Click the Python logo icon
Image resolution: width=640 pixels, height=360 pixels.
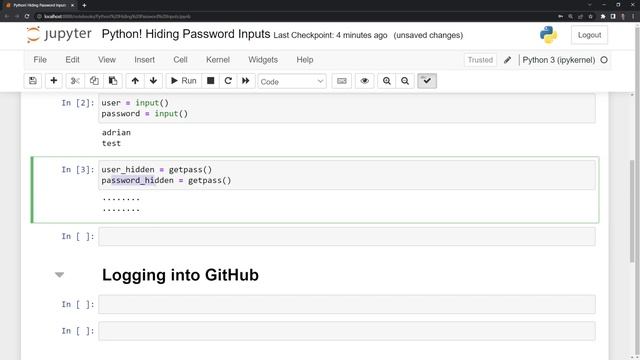pyautogui.click(x=548, y=35)
